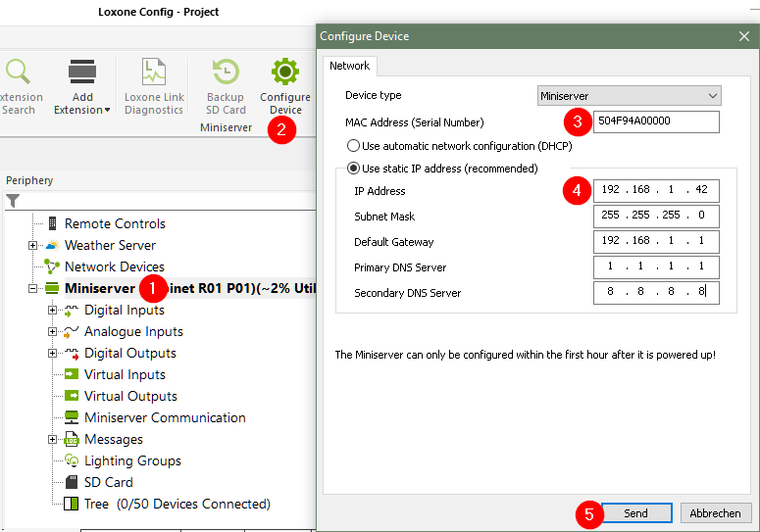
Task: Open Backup SD Card tool
Action: 226,73
